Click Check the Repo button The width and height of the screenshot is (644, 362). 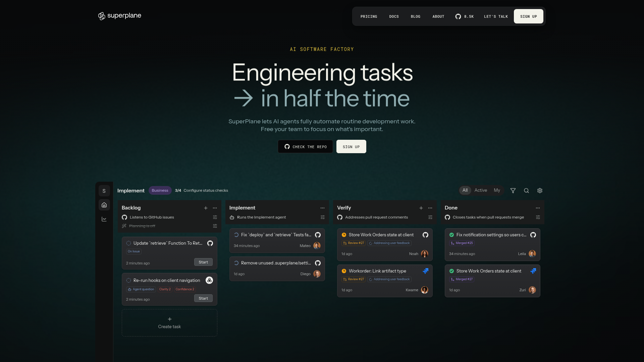tap(305, 146)
